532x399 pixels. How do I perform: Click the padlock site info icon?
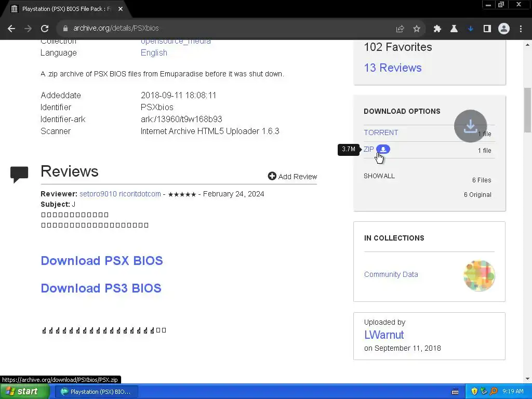pyautogui.click(x=65, y=29)
